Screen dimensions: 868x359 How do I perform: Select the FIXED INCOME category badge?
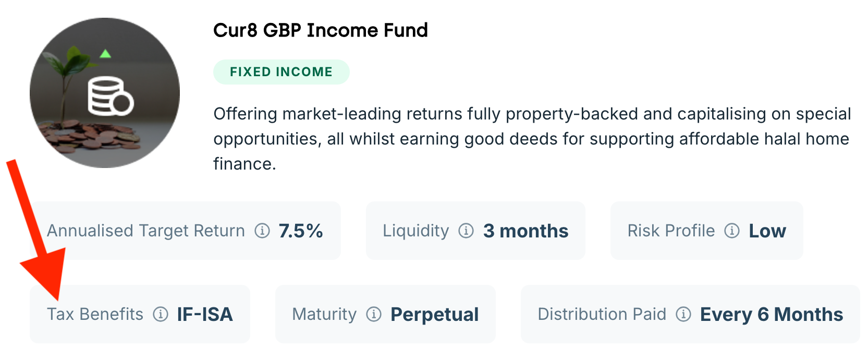281,72
